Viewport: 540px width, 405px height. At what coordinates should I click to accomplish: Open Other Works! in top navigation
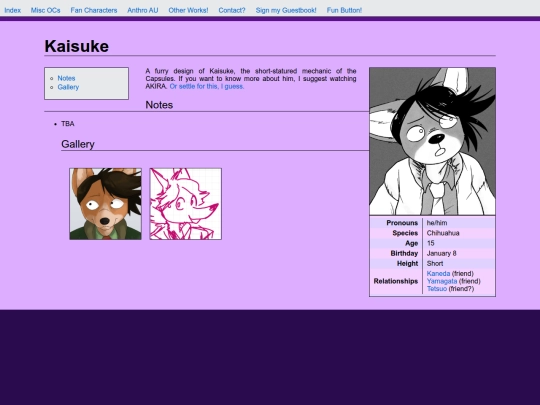[x=188, y=10]
